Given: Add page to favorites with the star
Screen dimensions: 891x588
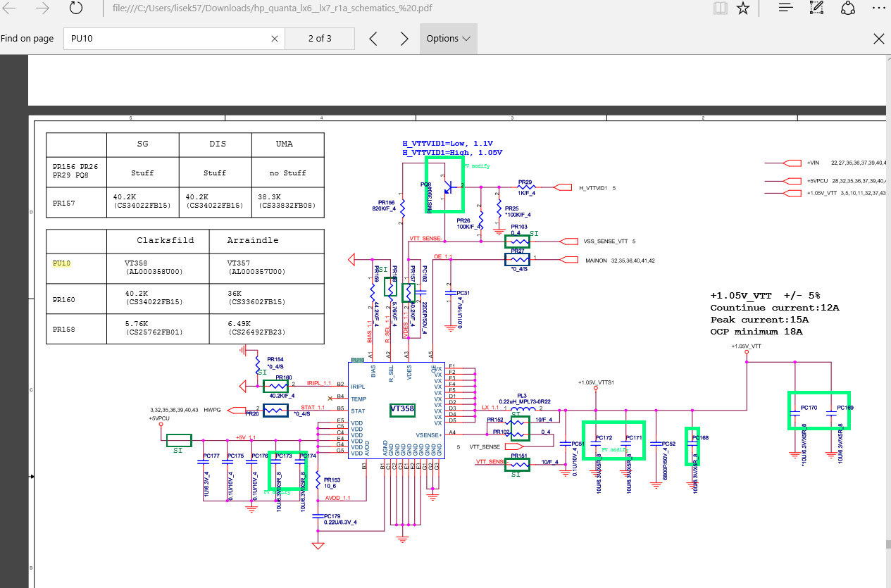Looking at the screenshot, I should point(742,8).
